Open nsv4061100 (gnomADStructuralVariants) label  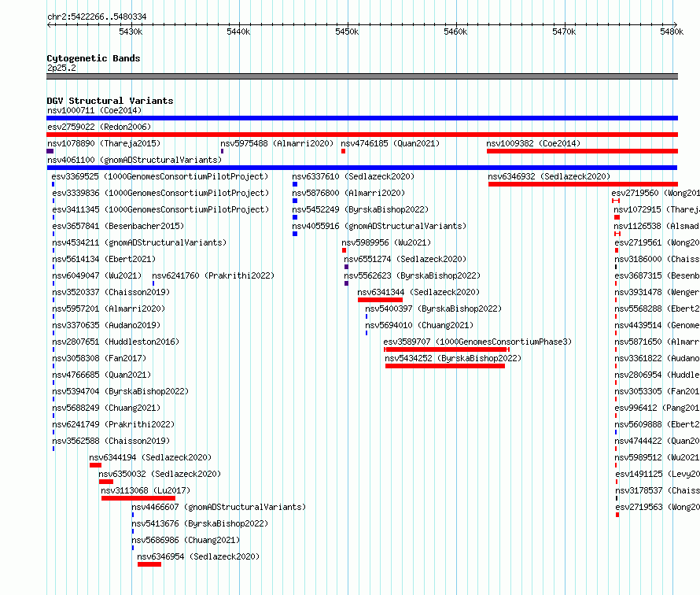(134, 160)
